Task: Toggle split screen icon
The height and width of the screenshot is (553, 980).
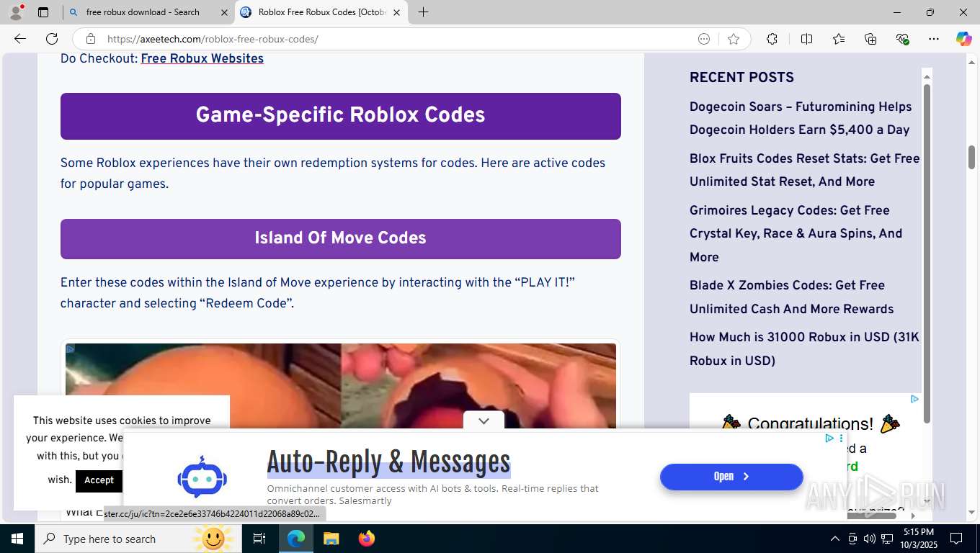Action: click(x=806, y=39)
